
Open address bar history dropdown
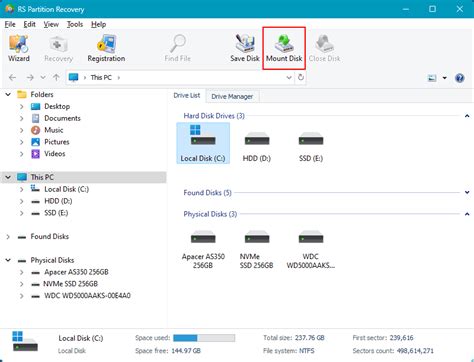click(x=289, y=78)
